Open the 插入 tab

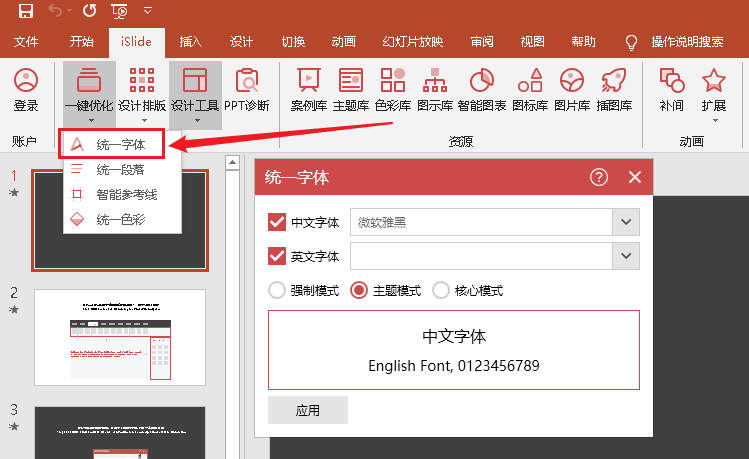[x=191, y=42]
